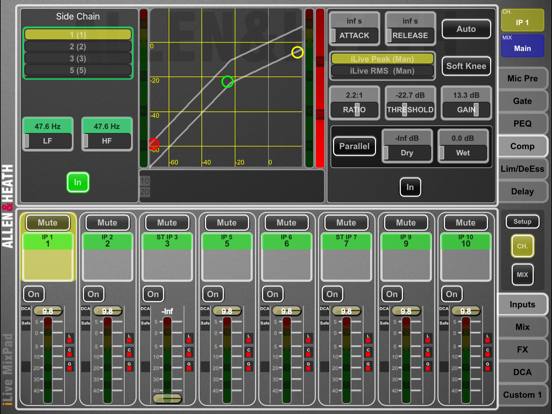This screenshot has height=414, width=552.
Task: Toggle the On button for channel 3
Action: [x=153, y=294]
